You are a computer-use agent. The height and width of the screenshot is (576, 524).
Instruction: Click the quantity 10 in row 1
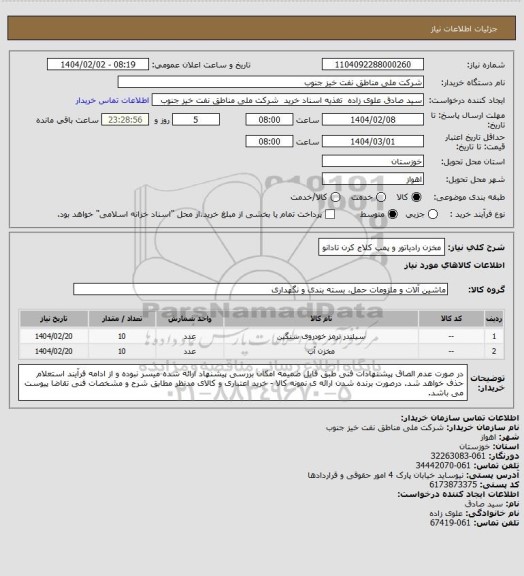tap(122, 336)
